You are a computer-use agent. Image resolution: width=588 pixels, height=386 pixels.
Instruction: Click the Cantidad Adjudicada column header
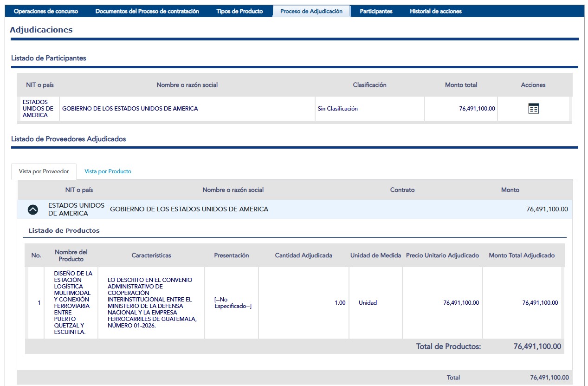[304, 255]
